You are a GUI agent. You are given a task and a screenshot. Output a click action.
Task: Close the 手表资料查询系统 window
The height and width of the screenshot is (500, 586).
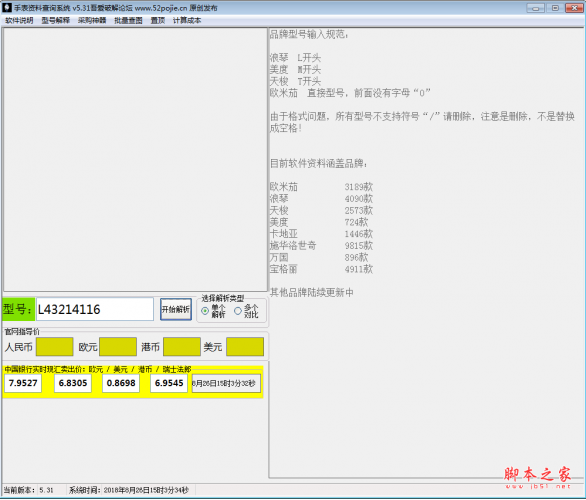coord(574,8)
